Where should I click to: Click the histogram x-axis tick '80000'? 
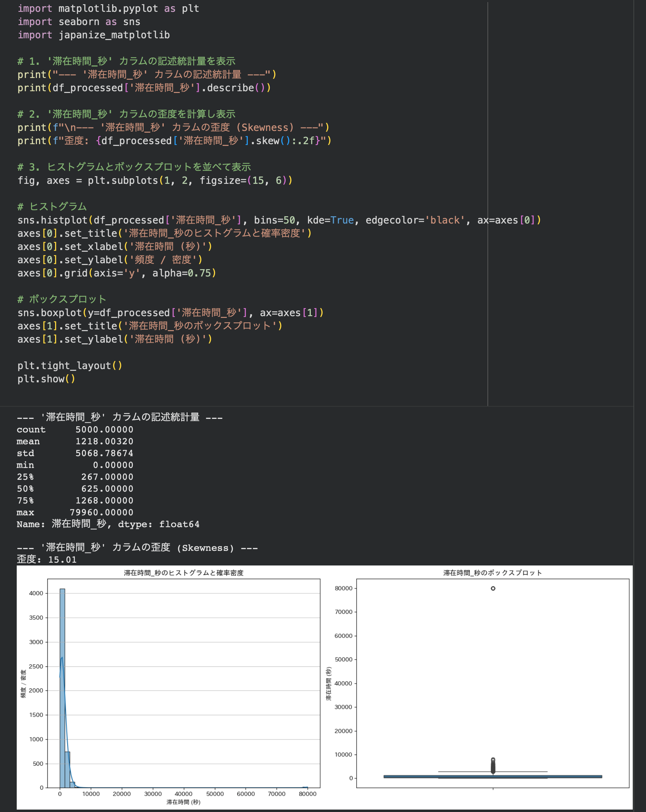pos(308,794)
